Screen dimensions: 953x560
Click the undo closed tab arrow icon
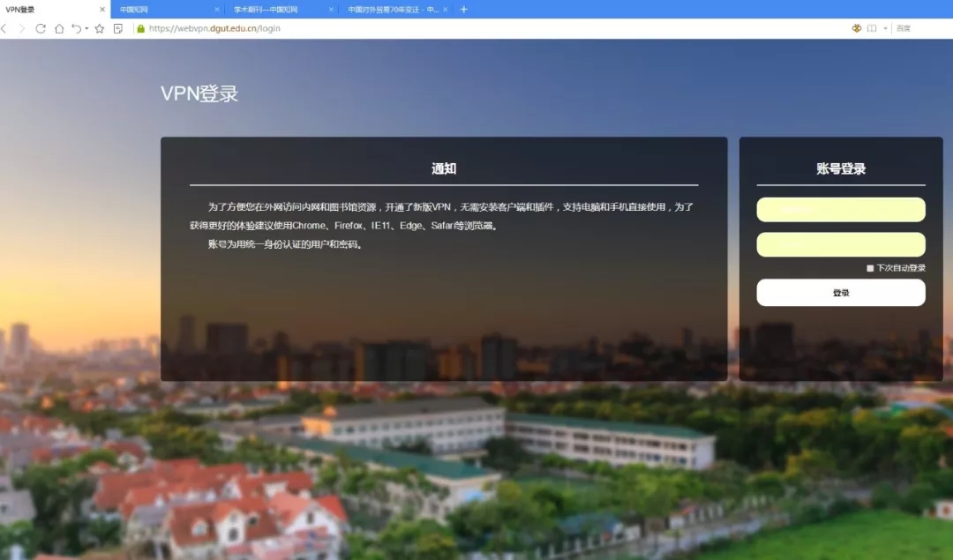(76, 28)
